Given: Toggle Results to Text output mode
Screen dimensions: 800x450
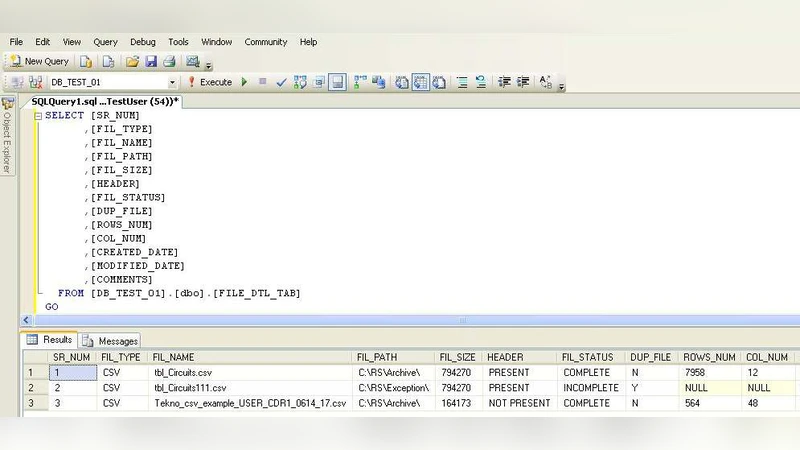Looking at the screenshot, I should point(402,82).
